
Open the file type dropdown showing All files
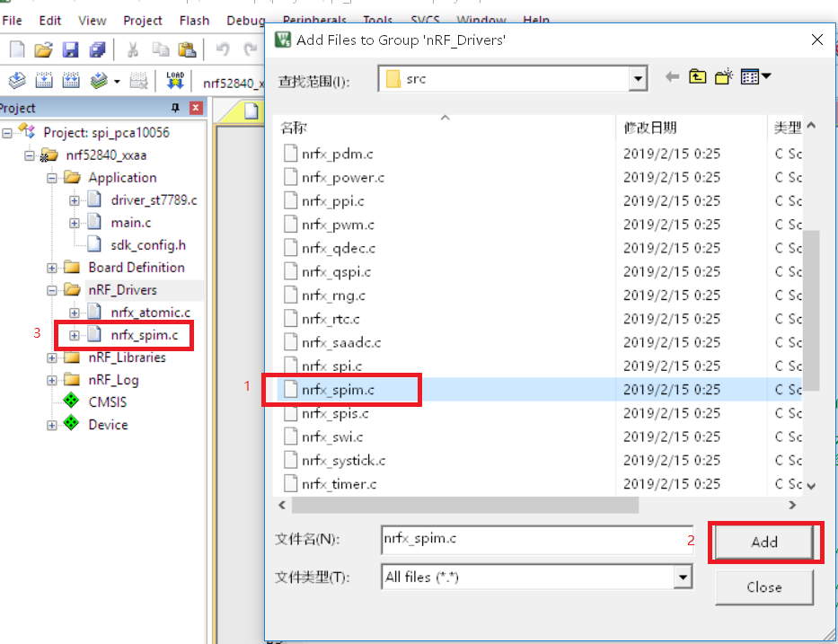[684, 577]
